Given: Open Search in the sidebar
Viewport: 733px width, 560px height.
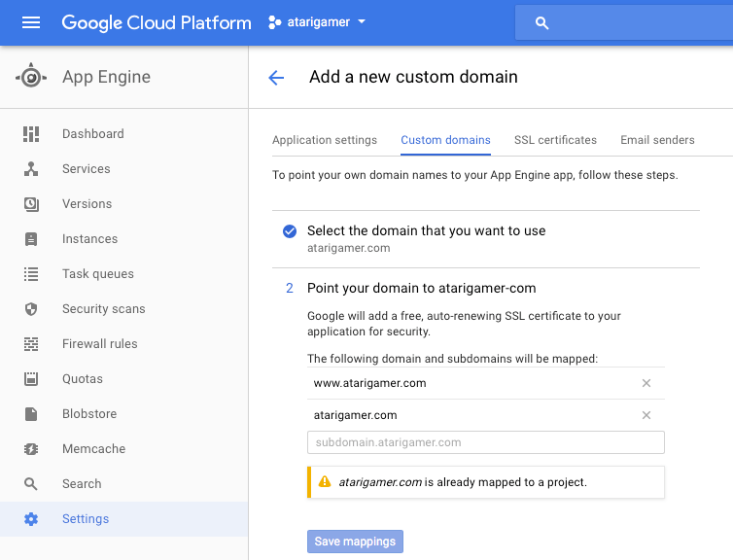Looking at the screenshot, I should click(123, 484).
